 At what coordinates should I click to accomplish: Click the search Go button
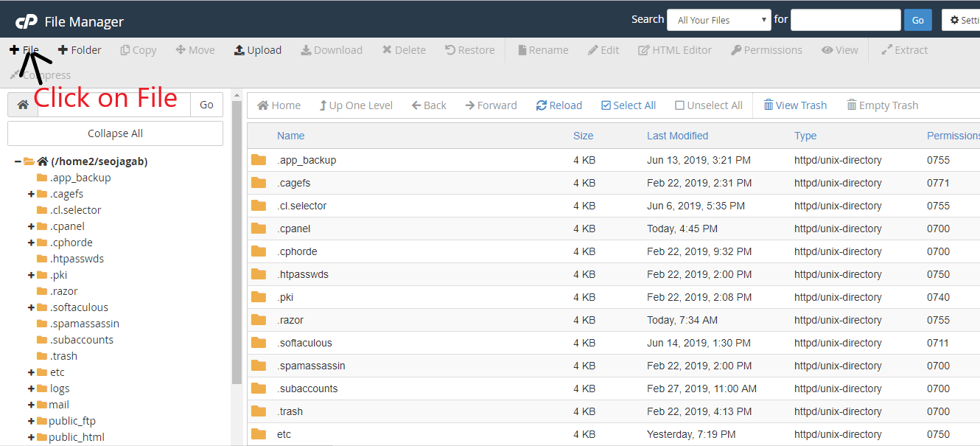click(x=918, y=20)
